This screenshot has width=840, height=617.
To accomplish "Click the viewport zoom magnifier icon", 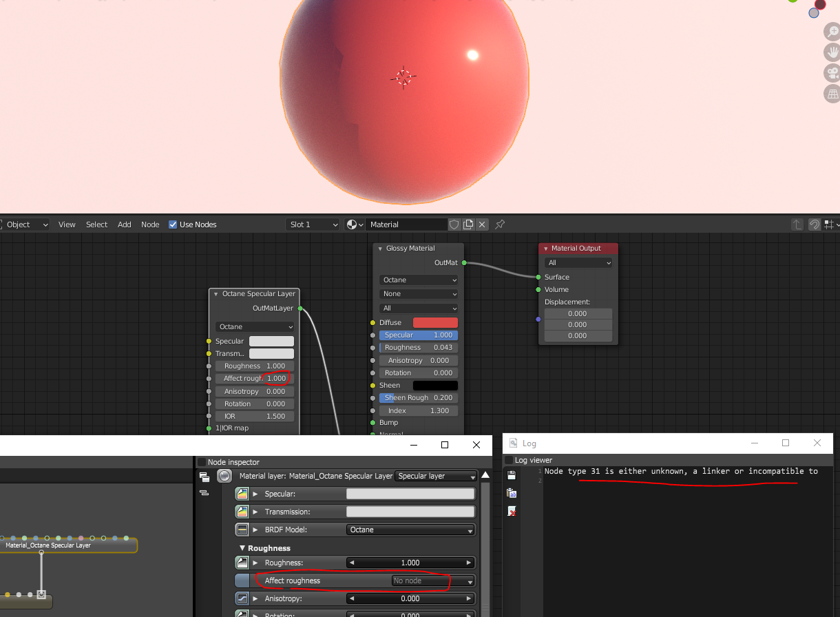I will 832,32.
